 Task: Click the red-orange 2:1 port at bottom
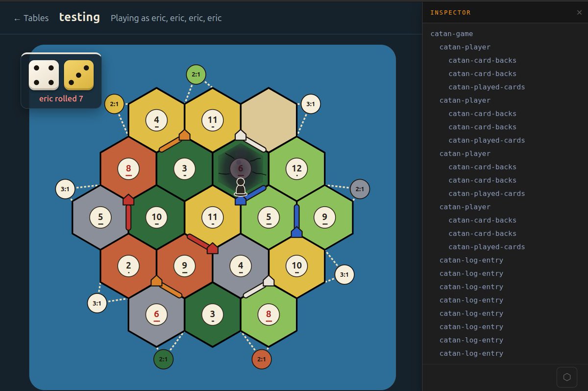click(262, 359)
